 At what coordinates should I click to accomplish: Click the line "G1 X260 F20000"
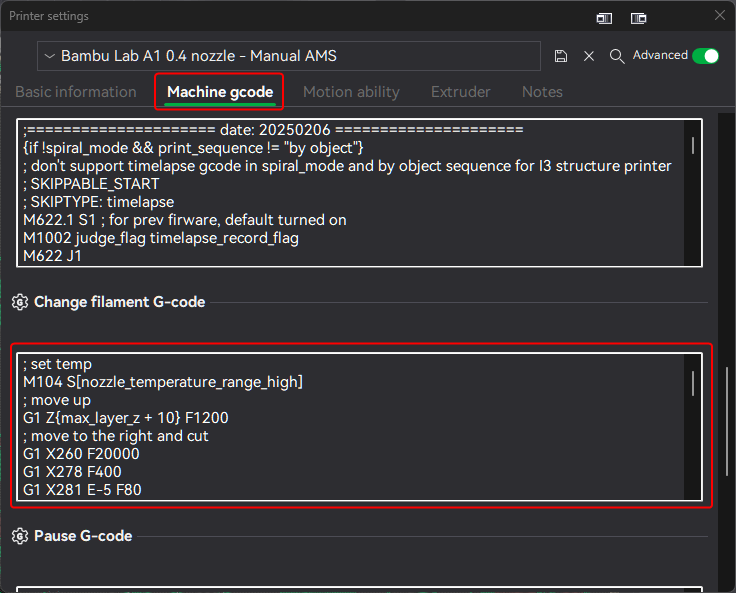click(x=81, y=454)
